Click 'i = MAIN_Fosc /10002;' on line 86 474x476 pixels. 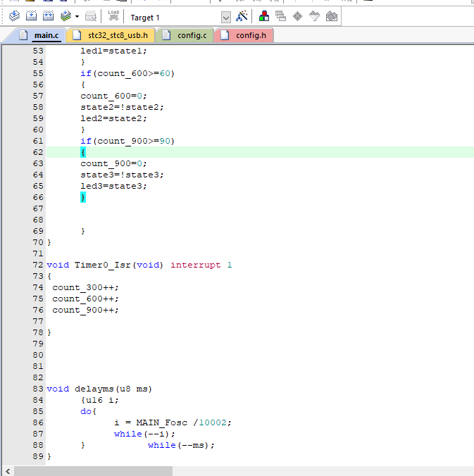(x=173, y=422)
